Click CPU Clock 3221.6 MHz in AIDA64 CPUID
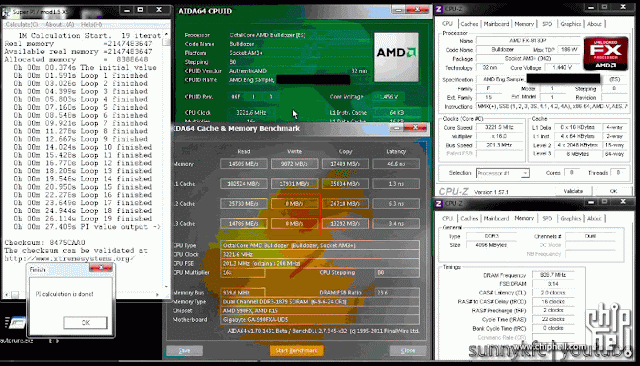 (251, 113)
